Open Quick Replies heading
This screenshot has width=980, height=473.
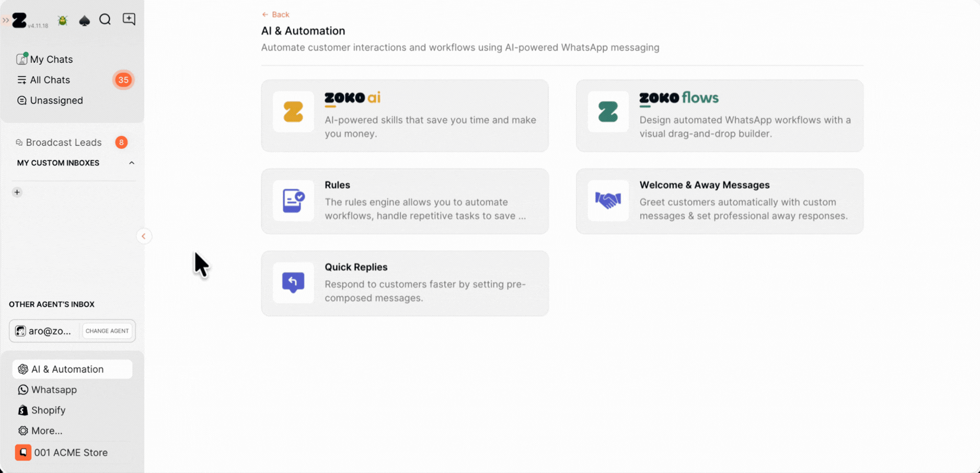[x=356, y=267]
